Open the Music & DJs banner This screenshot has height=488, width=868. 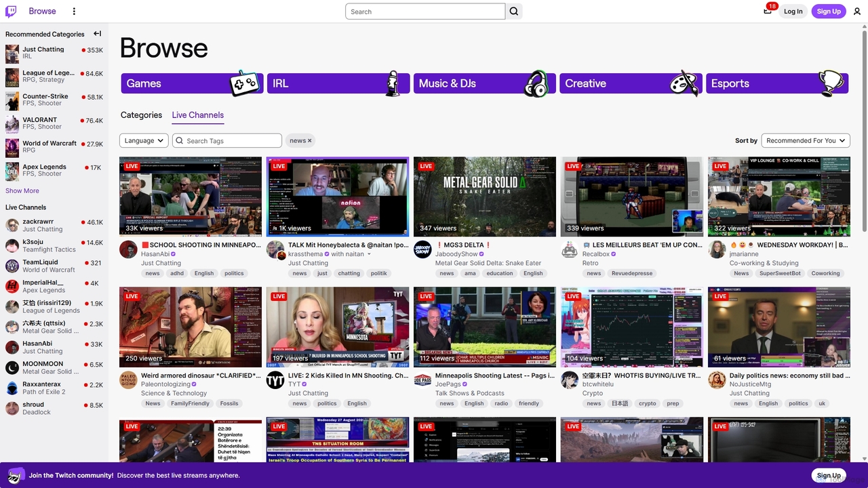(x=485, y=83)
